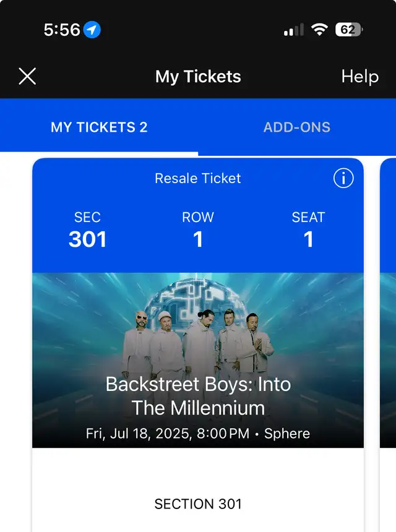Tap the Wi-Fi status icon
The image size is (396, 532).
tap(319, 30)
